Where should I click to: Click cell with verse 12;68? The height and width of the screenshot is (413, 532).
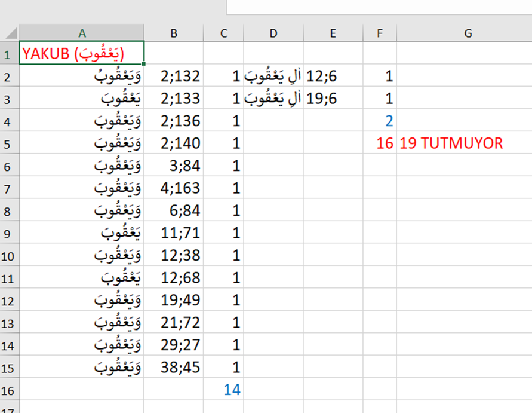(x=174, y=277)
